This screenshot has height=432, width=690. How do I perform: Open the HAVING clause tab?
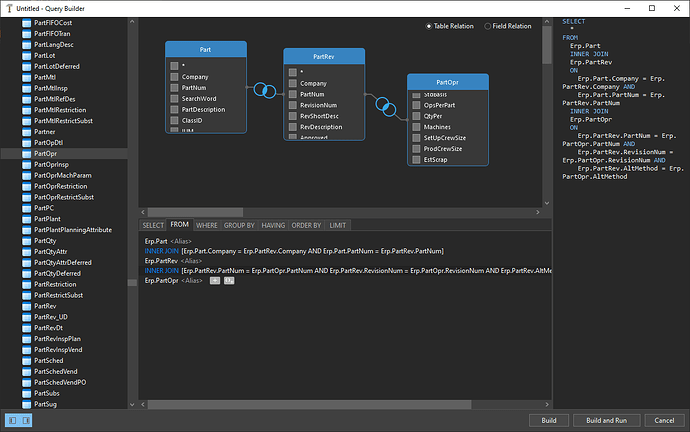click(273, 225)
